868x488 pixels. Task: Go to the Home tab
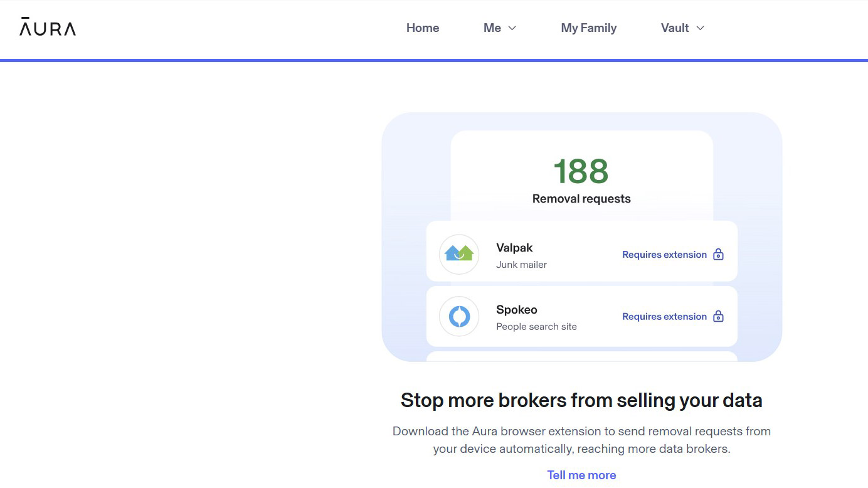click(423, 28)
